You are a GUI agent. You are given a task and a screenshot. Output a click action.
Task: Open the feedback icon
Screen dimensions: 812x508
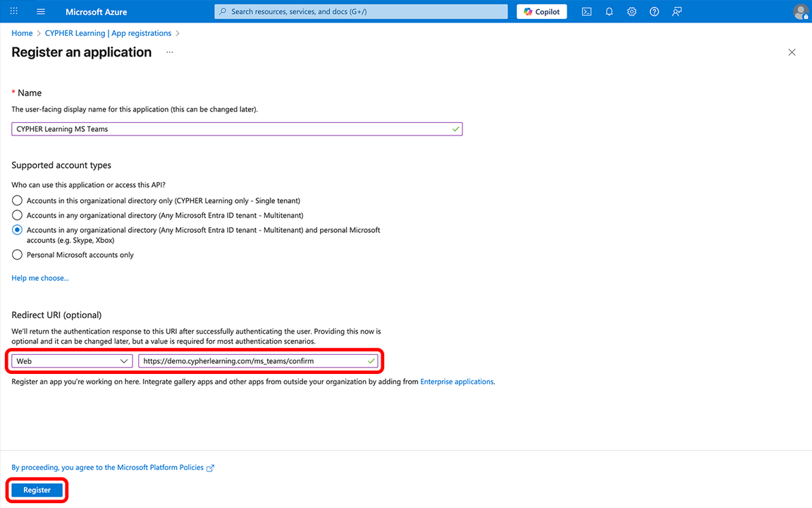pos(677,11)
